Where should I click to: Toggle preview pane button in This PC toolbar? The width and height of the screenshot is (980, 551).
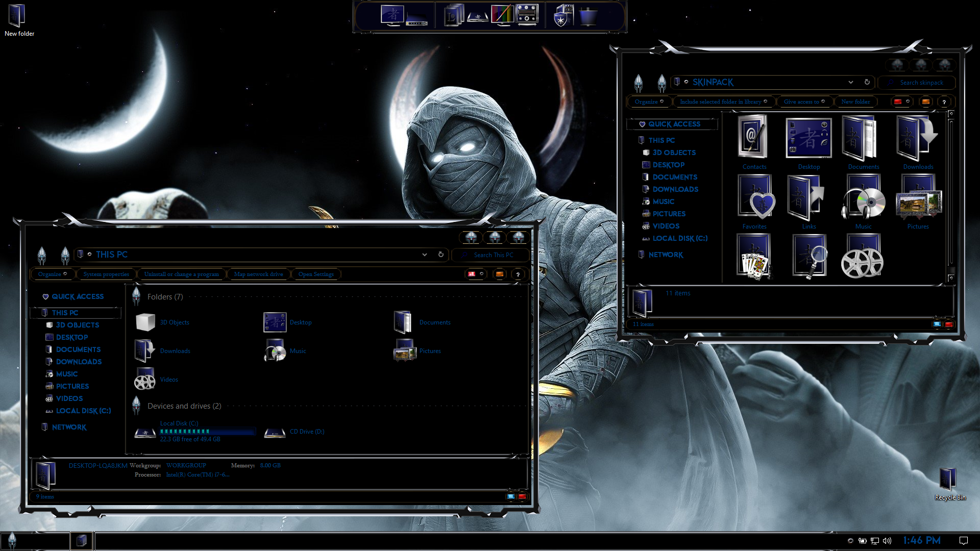(x=499, y=274)
